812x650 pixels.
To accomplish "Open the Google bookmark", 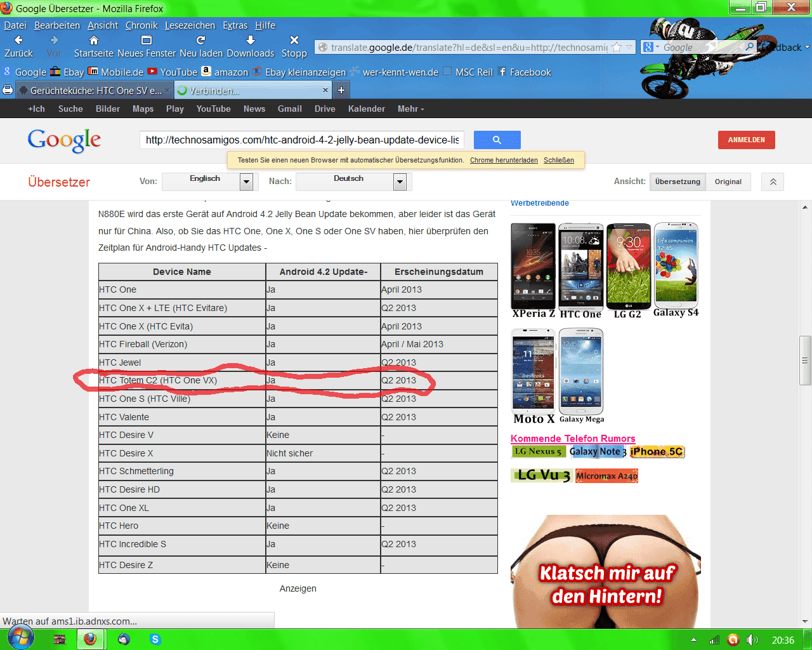I will [25, 72].
